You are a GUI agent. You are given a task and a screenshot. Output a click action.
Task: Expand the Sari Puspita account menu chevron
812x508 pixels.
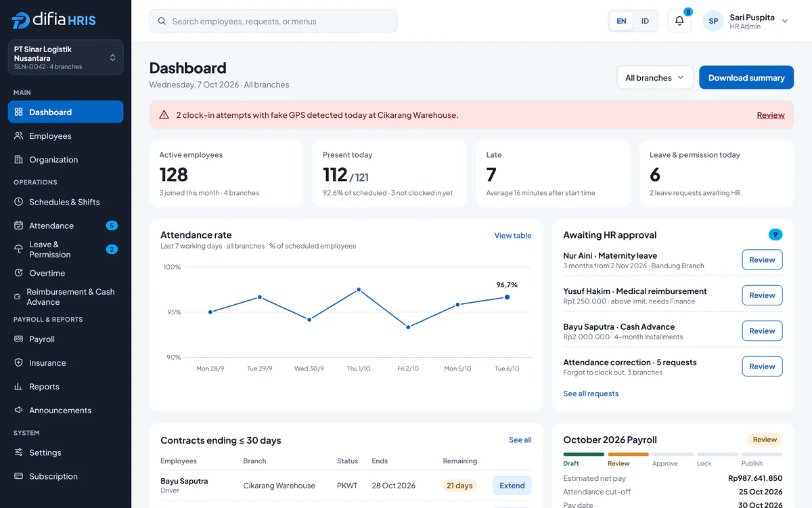point(785,21)
